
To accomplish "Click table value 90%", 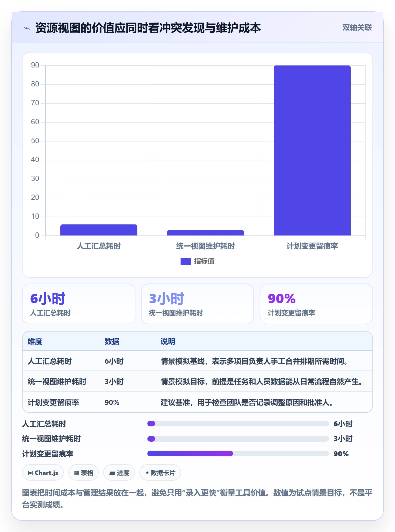I will click(x=112, y=402).
